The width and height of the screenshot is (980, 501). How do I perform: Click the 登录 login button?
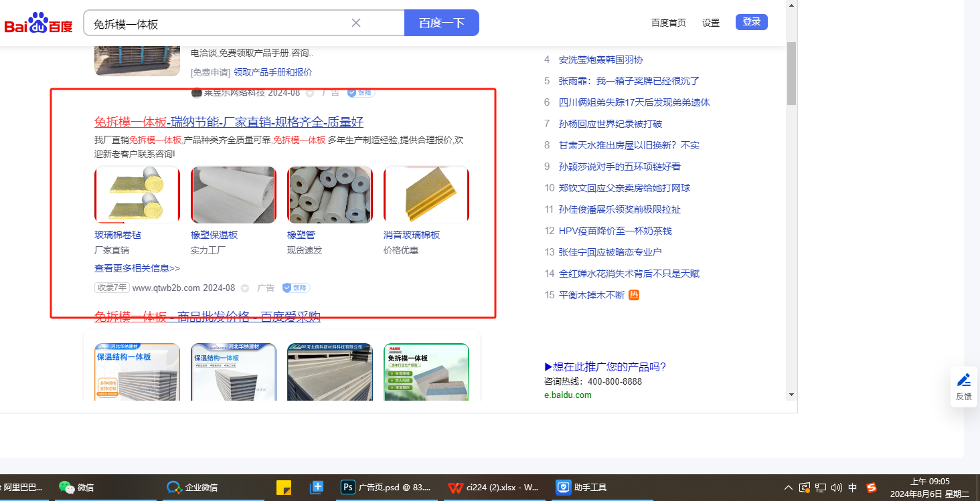(x=752, y=22)
